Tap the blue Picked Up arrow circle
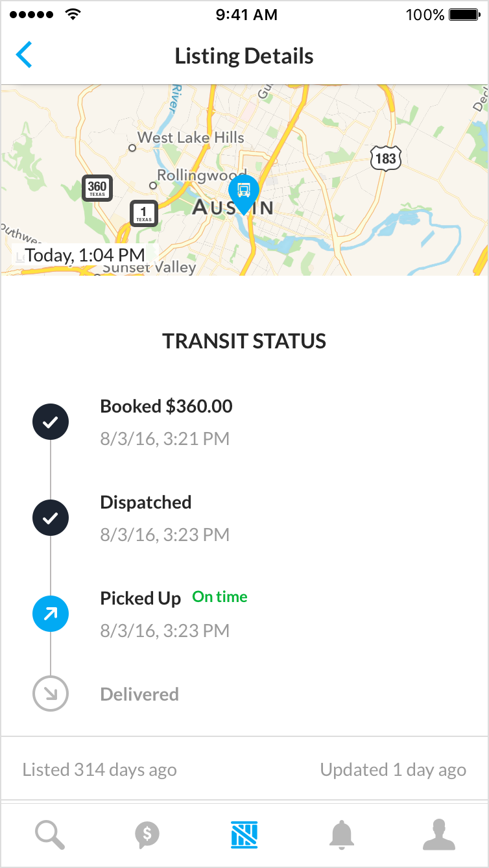Image resolution: width=489 pixels, height=868 pixels. pyautogui.click(x=51, y=614)
